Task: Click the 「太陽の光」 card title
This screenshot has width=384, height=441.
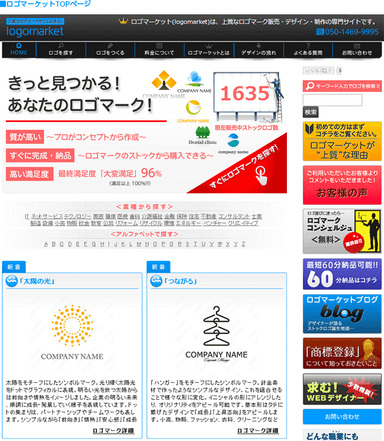Action: pos(37,281)
